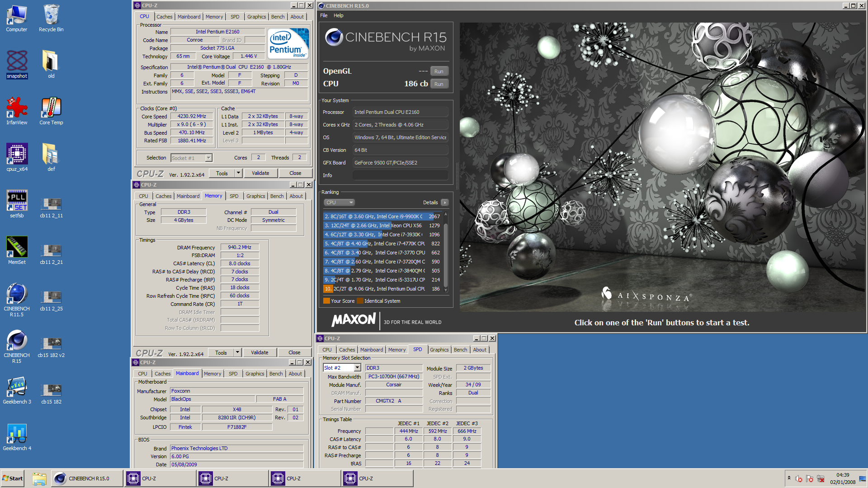Launch CINEBENCH R15 desktop shortcut
Screen dimensions: 868x488
[17, 346]
